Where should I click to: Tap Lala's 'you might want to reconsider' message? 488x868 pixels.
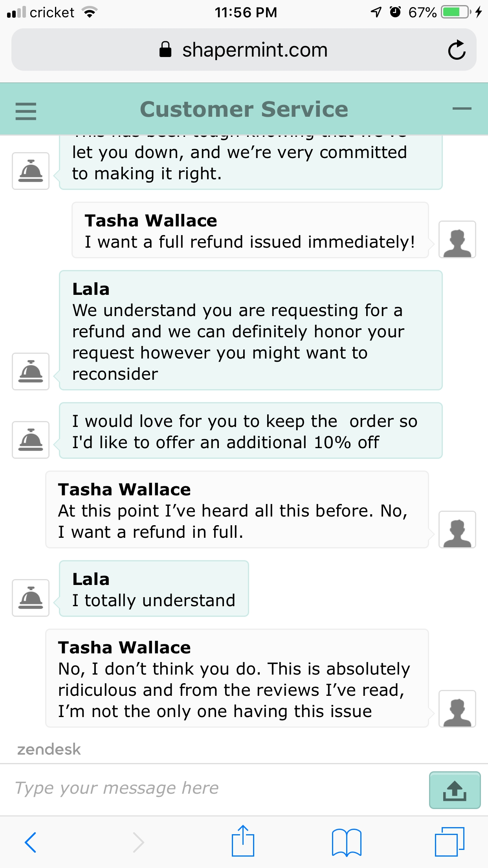pyautogui.click(x=250, y=331)
